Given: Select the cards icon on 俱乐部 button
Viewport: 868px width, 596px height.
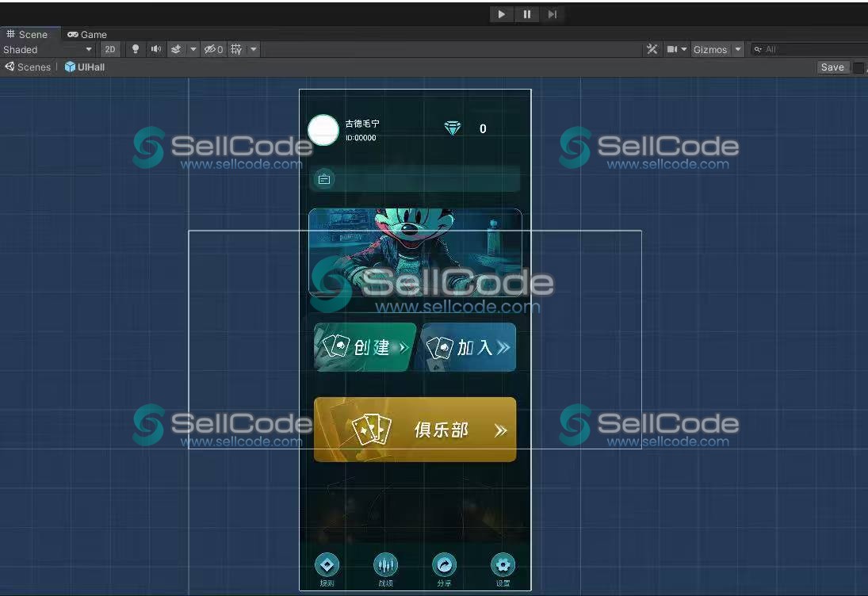Looking at the screenshot, I should [372, 429].
